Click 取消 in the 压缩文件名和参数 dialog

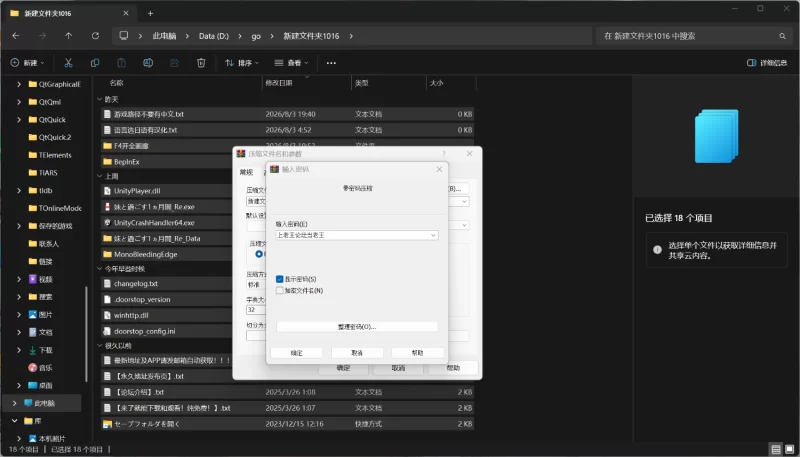click(x=398, y=368)
